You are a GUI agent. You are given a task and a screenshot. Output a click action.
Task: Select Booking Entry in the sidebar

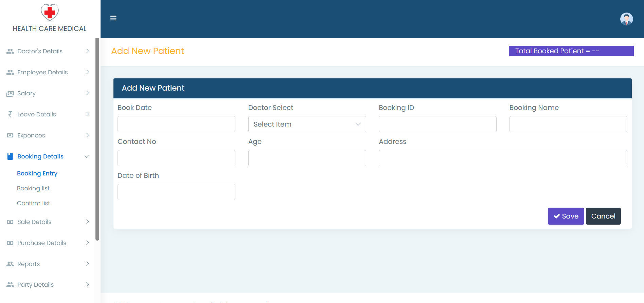pyautogui.click(x=37, y=173)
